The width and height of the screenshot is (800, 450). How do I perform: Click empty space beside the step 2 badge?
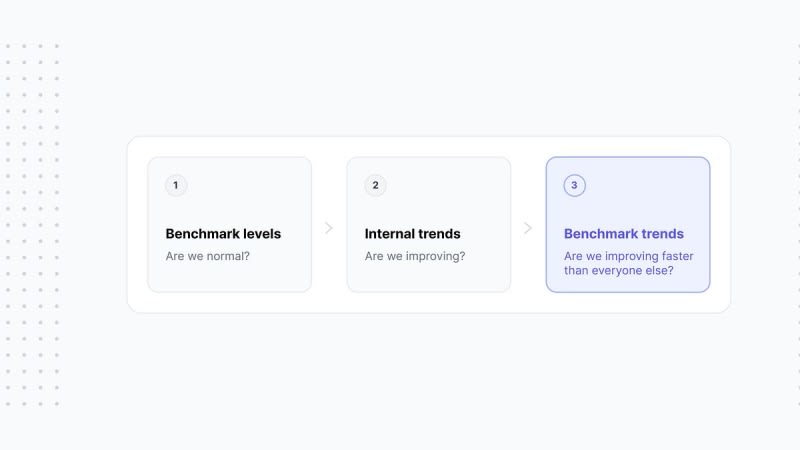(x=444, y=185)
